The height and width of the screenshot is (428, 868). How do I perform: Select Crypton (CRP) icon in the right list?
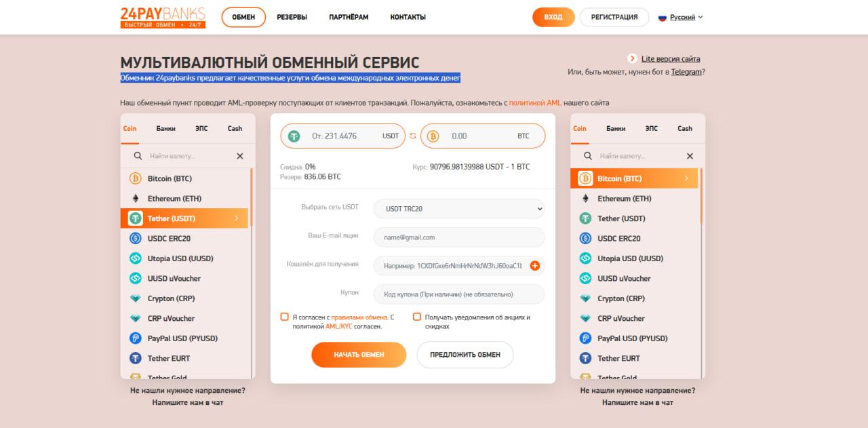point(585,298)
